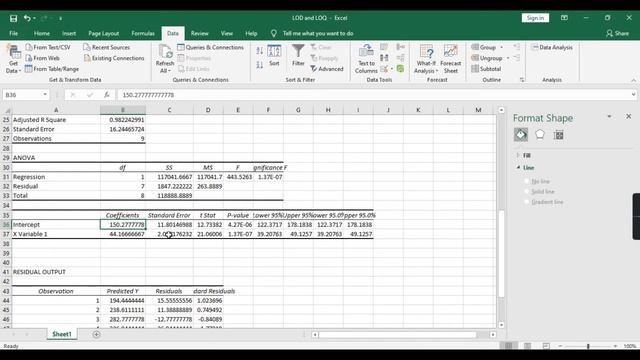Screen dimensions: 640x360
Task: Click the Share button
Action: pyautogui.click(x=618, y=33)
